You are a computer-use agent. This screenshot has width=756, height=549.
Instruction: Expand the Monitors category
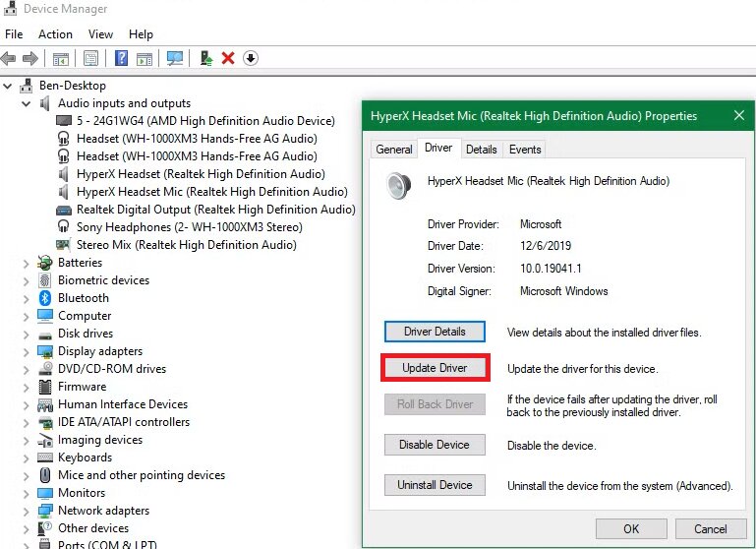pyautogui.click(x=26, y=494)
